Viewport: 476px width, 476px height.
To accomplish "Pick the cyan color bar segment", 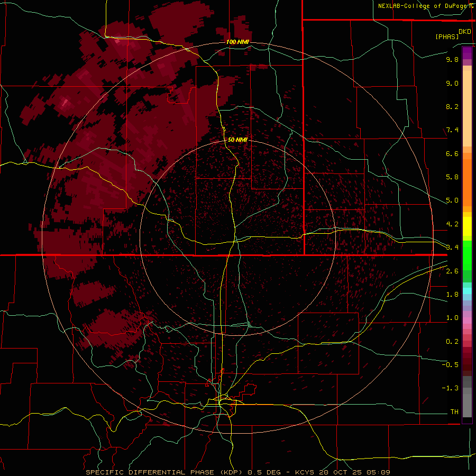I will click(x=467, y=291).
